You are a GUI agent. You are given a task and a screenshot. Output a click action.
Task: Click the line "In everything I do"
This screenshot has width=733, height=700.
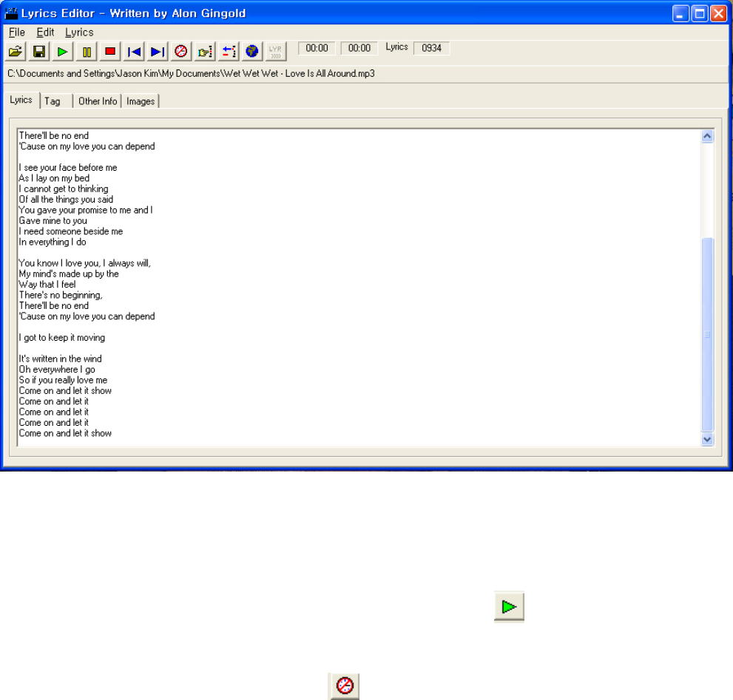[x=53, y=242]
